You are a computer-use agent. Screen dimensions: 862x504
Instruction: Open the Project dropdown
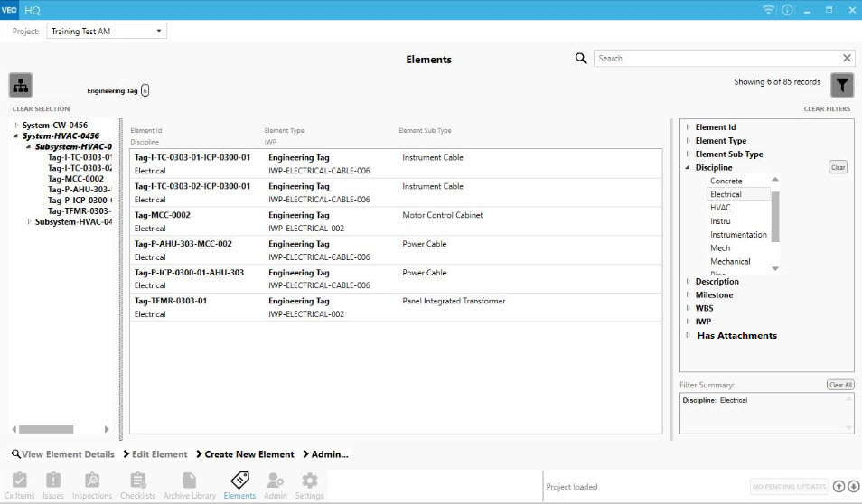pos(107,32)
